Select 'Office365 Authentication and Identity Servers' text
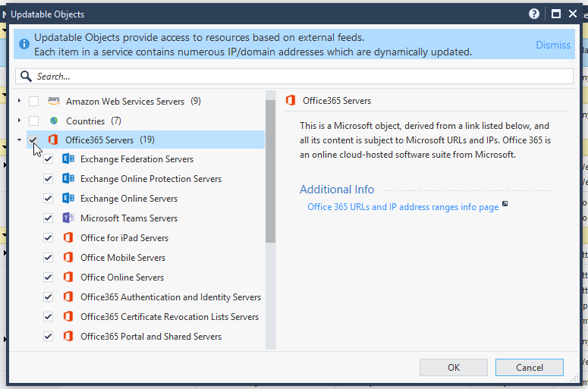This screenshot has width=588, height=389. tap(171, 297)
